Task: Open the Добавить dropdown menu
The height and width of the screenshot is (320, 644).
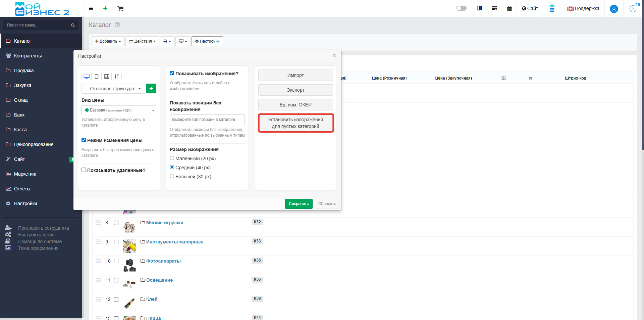Action: coord(108,41)
